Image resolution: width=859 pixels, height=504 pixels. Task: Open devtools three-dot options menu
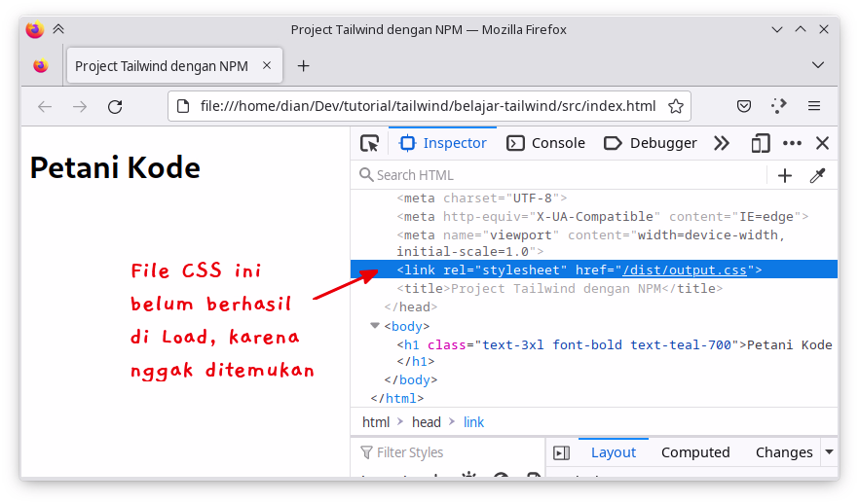coord(792,143)
